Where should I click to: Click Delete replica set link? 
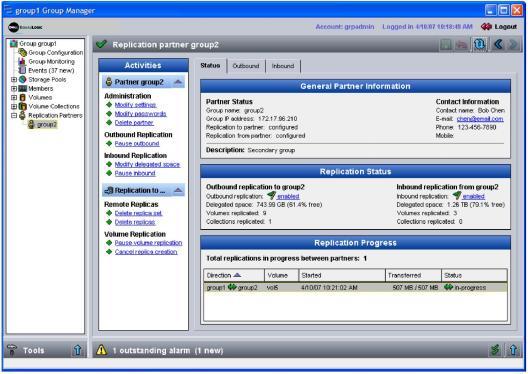coord(138,213)
